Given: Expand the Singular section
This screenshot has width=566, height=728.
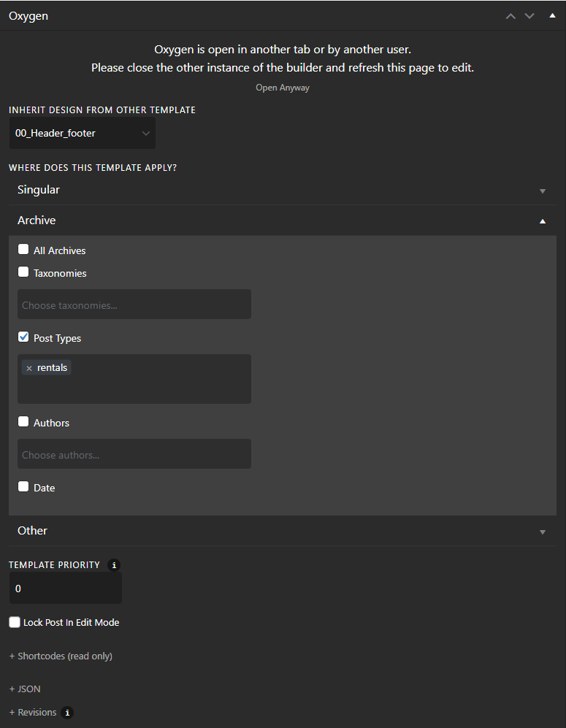Looking at the screenshot, I should 283,190.
